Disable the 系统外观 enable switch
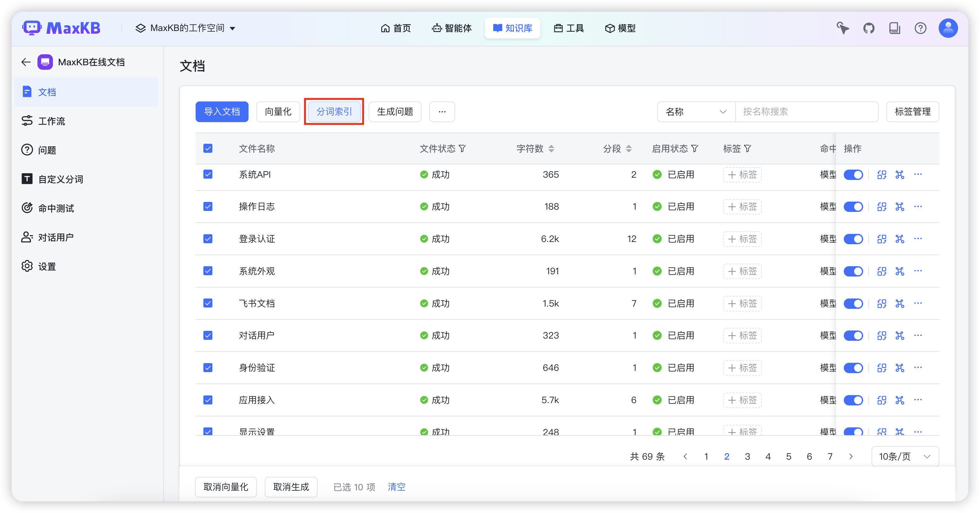 [x=853, y=272]
